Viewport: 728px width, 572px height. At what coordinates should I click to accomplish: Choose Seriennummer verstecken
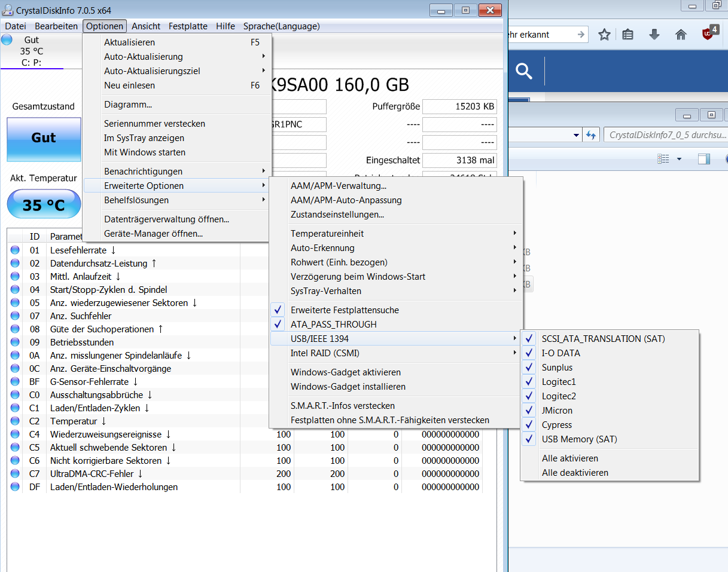pyautogui.click(x=177, y=123)
